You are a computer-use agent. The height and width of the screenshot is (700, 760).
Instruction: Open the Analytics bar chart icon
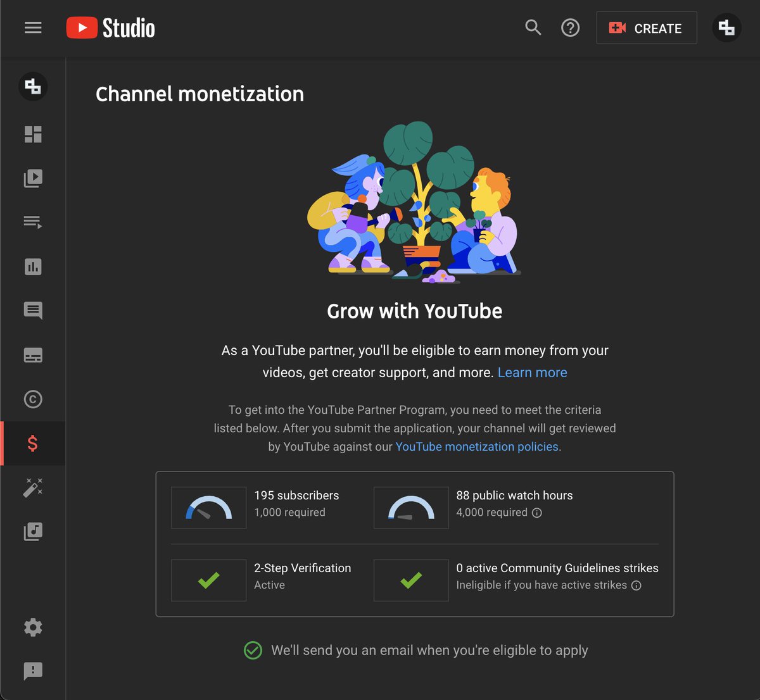pyautogui.click(x=33, y=266)
